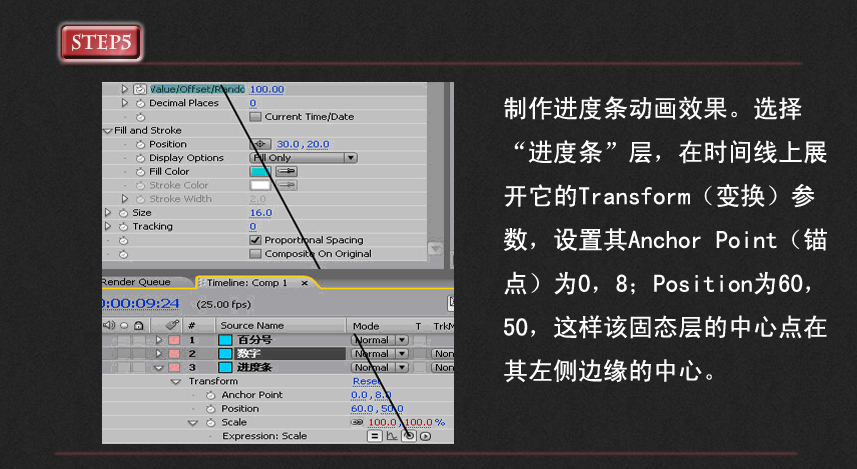Open Mode dropdown for layer 百分号
Image resolution: width=857 pixels, height=469 pixels.
point(380,340)
